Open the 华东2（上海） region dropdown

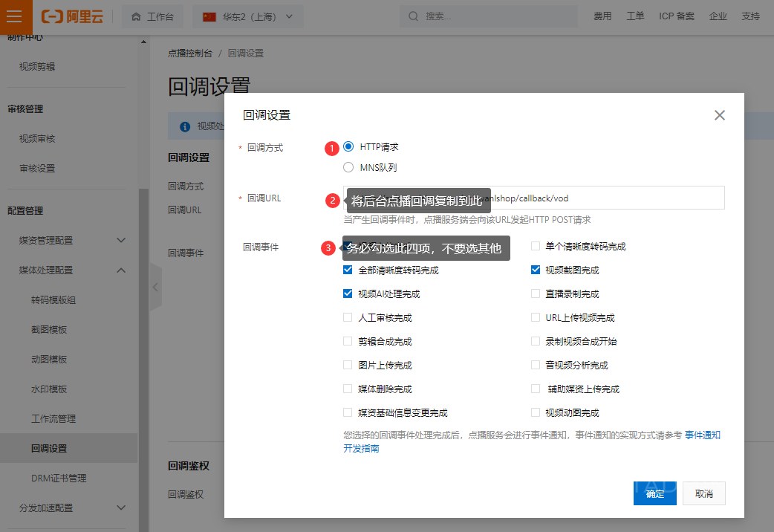pos(248,17)
